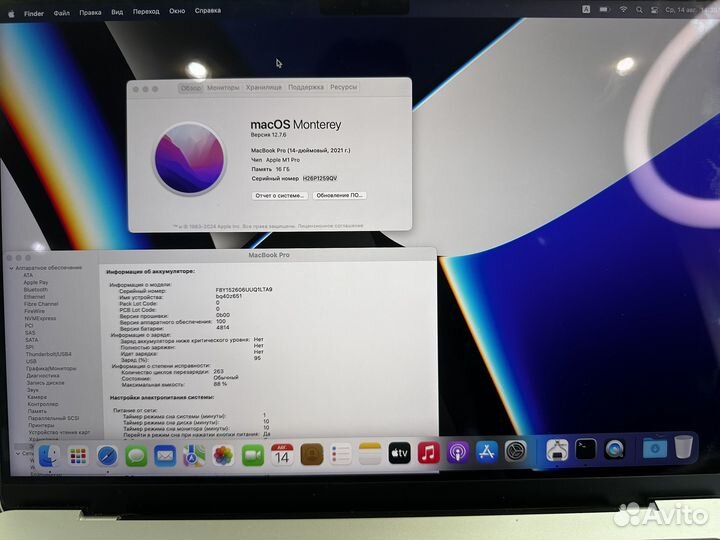Select ATA in the hardware sidebar
Viewport: 720px width, 540px height.
pyautogui.click(x=28, y=275)
